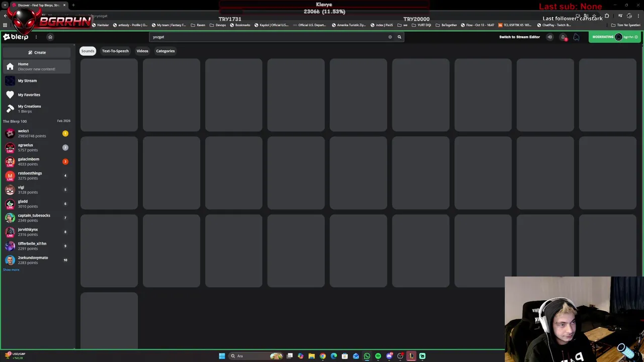Viewport: 644px width, 362px height.
Task: Click the magnifier search button
Action: tap(399, 37)
